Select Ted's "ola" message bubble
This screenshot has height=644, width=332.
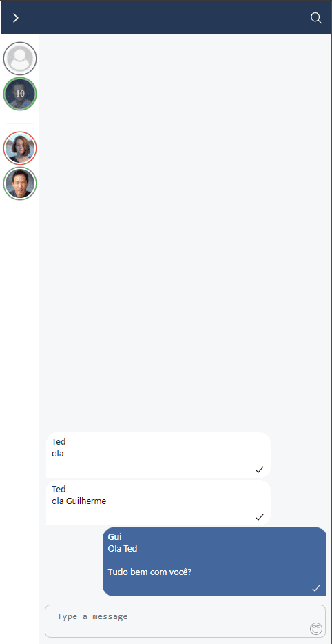158,455
